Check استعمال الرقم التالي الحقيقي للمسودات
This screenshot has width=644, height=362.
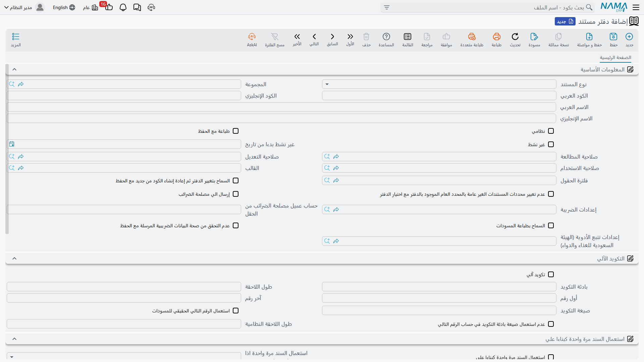[236, 311]
